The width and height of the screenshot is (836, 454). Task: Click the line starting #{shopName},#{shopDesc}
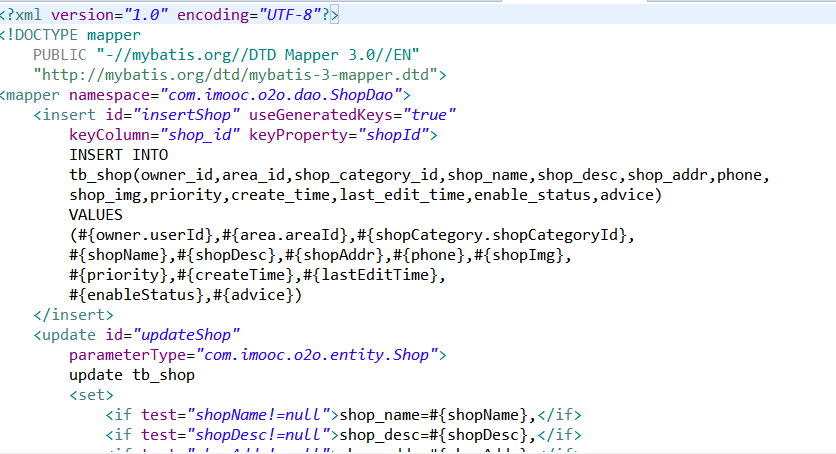[320, 255]
